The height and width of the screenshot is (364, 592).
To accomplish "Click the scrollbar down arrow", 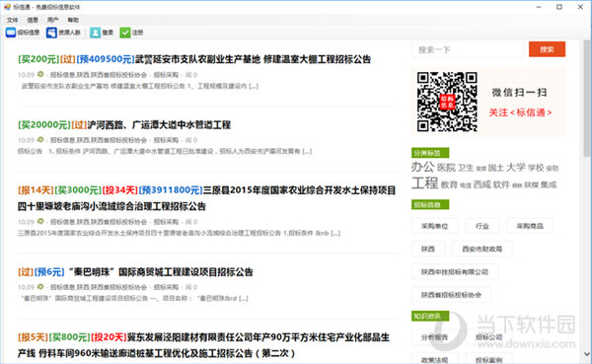I will [587, 354].
